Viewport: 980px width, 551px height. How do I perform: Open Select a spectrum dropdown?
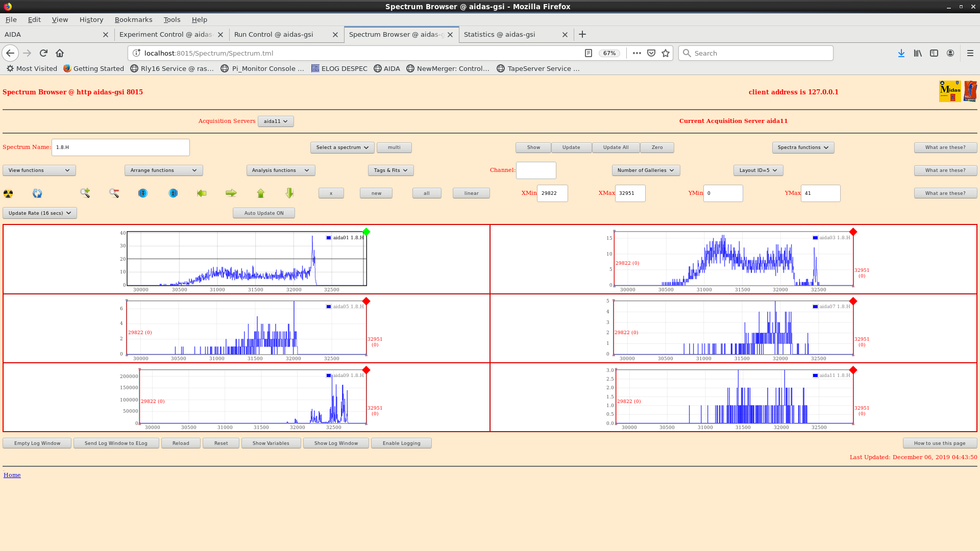[x=342, y=147]
